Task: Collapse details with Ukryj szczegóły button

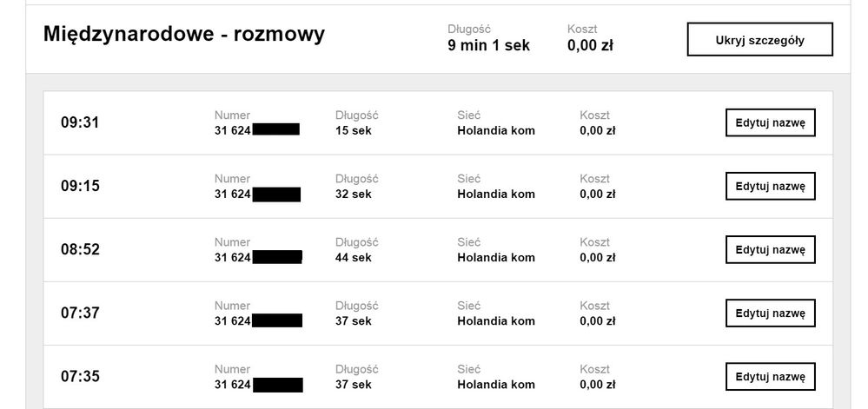Action: pyautogui.click(x=759, y=40)
